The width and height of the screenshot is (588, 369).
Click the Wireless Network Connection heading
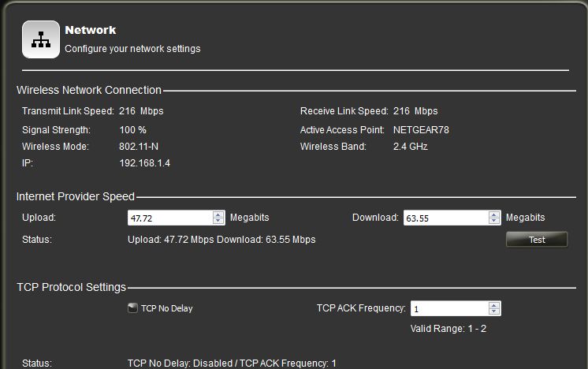(x=89, y=90)
